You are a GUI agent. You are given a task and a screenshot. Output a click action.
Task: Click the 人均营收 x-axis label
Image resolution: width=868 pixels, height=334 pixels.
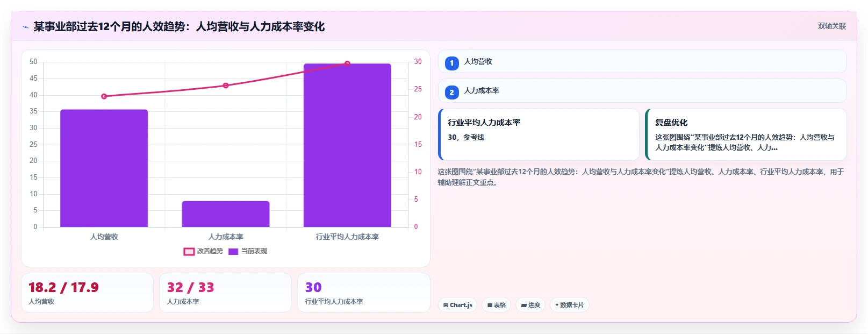click(104, 237)
